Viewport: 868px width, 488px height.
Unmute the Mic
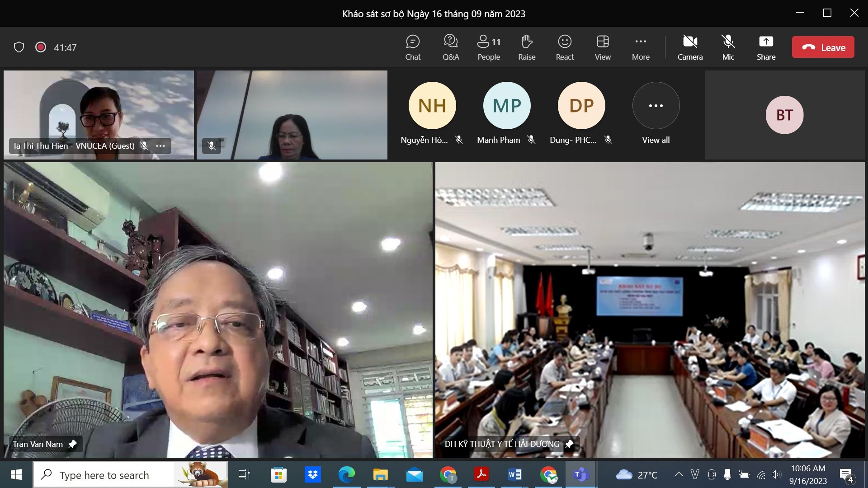pyautogui.click(x=728, y=47)
